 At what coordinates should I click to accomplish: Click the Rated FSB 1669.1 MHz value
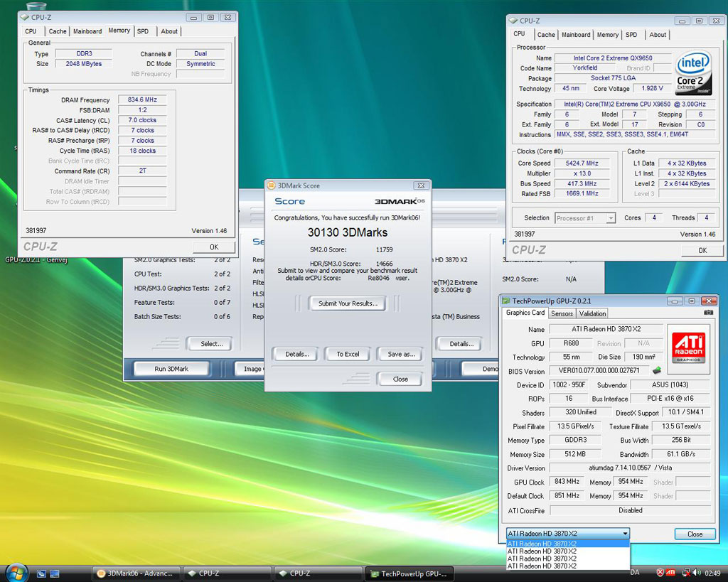(x=582, y=193)
